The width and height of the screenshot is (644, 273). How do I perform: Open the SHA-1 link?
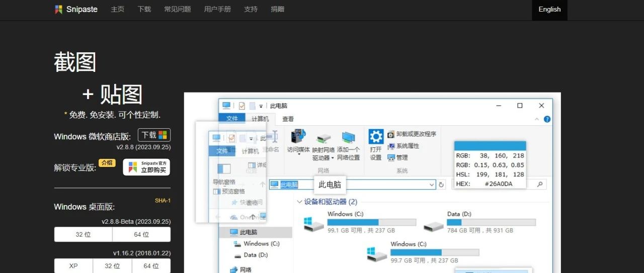163,201
